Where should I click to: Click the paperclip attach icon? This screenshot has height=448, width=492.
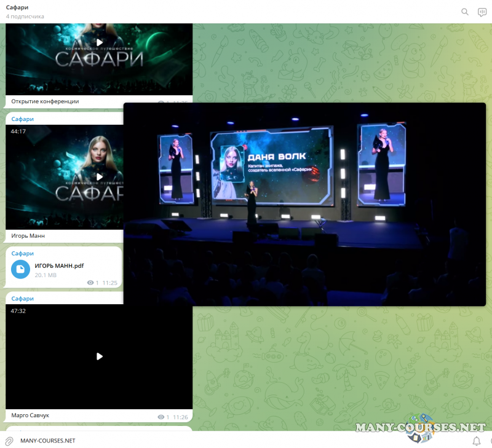[x=9, y=441]
